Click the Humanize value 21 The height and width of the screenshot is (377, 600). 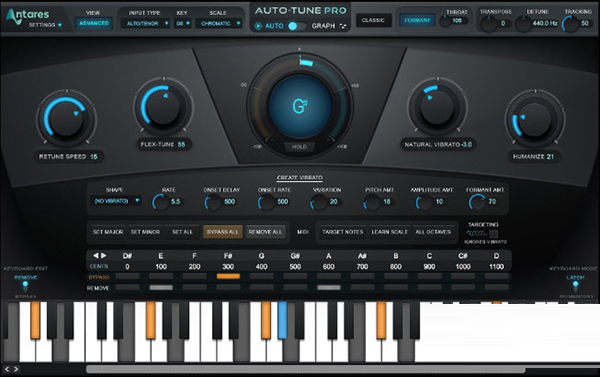[x=550, y=157]
